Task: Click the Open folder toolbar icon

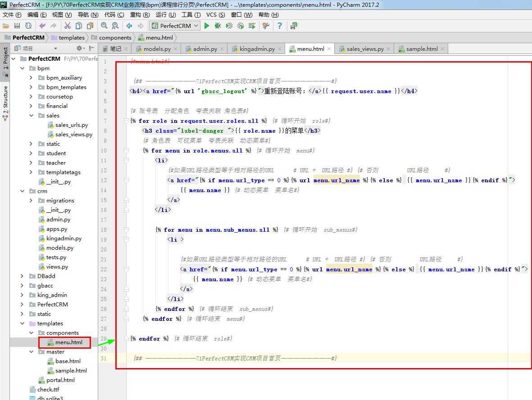Action: 6,26
